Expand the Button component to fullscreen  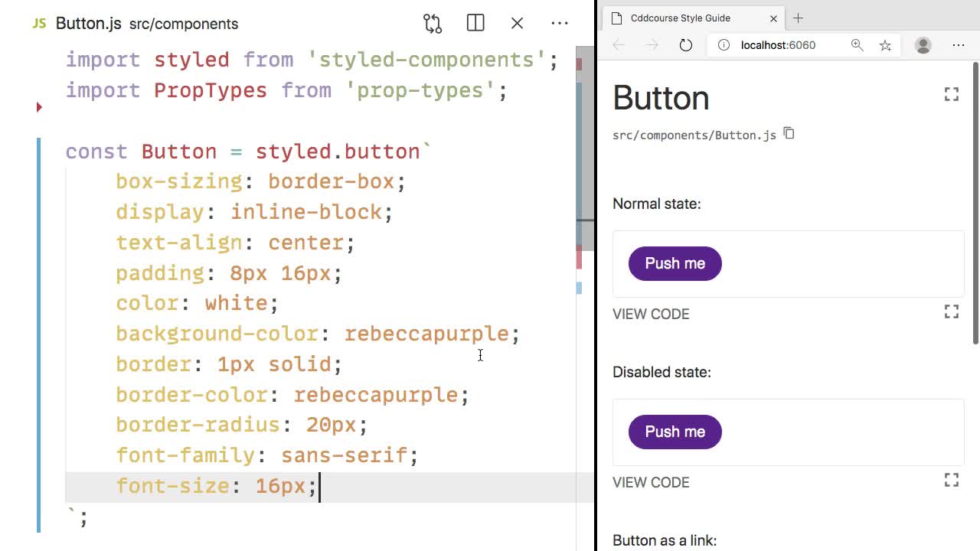tap(952, 94)
